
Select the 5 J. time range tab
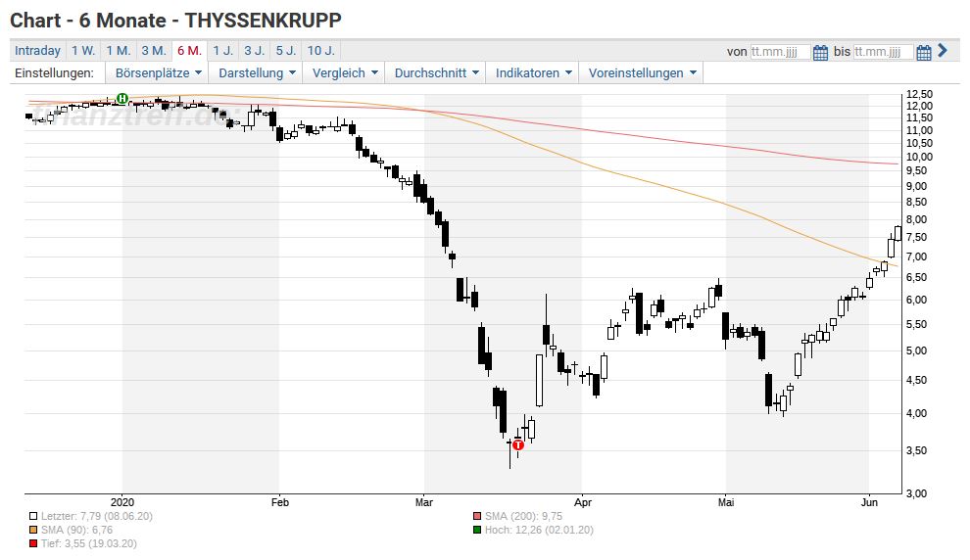286,51
